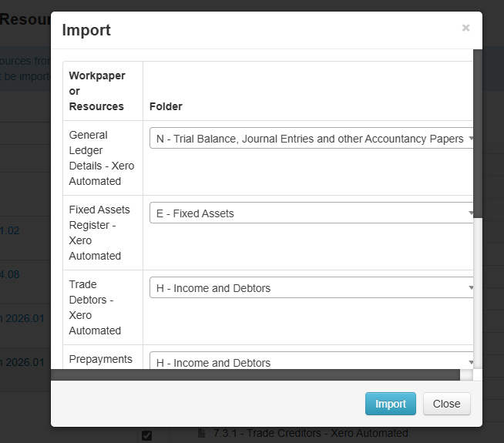Open folder dropdown for Fixed Assets Register

pos(310,213)
